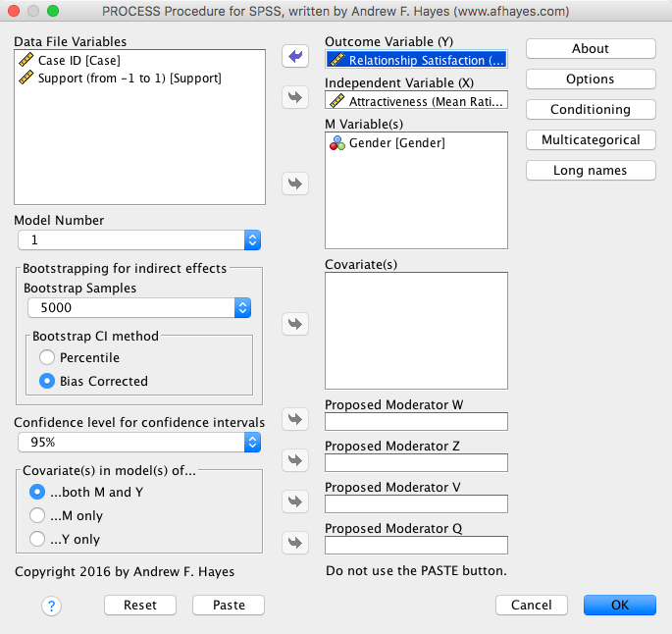This screenshot has height=634, width=672.
Task: Open help with the question mark button
Action: (x=52, y=606)
